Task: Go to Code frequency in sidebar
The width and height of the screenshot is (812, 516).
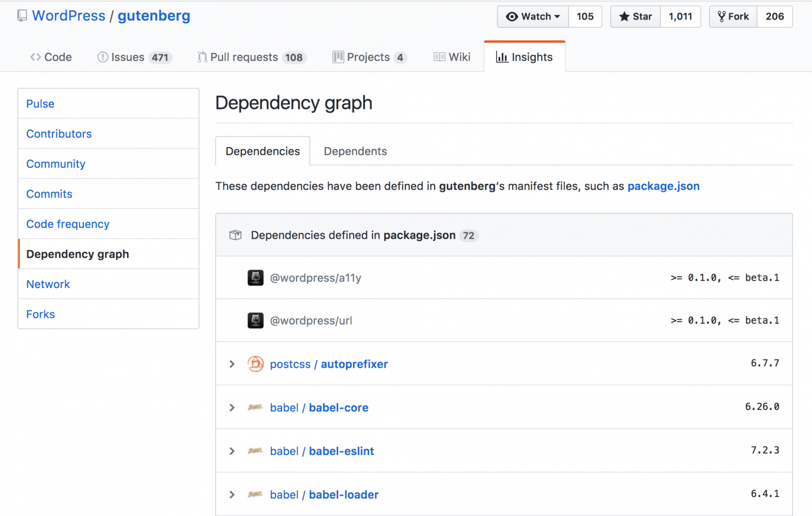Action: [x=68, y=224]
